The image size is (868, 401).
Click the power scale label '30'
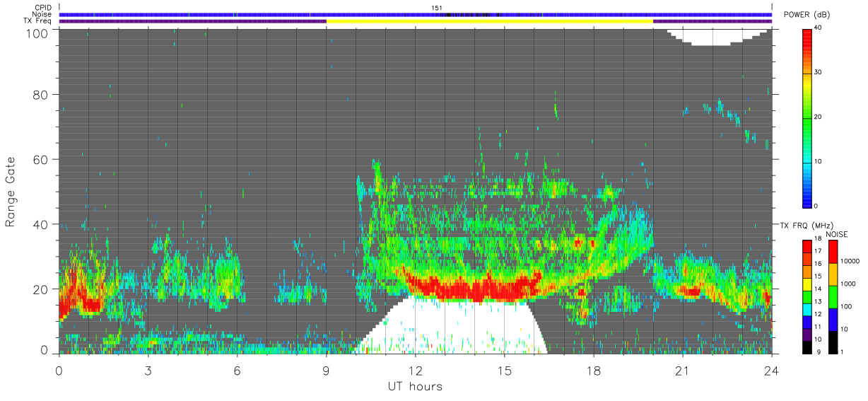(x=818, y=72)
